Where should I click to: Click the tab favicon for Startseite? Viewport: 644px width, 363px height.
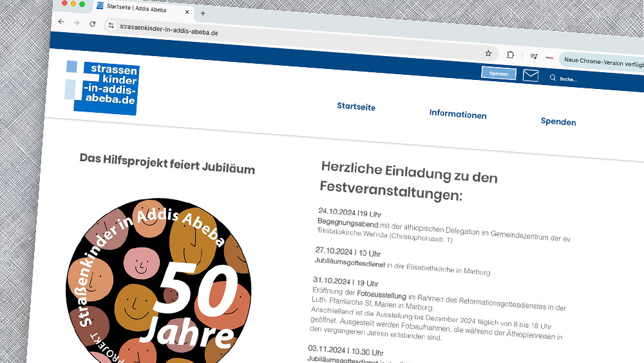(100, 6)
